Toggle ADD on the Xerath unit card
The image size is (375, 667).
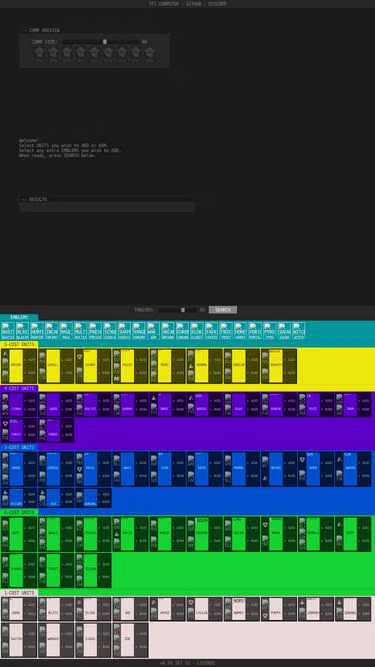coord(290,359)
